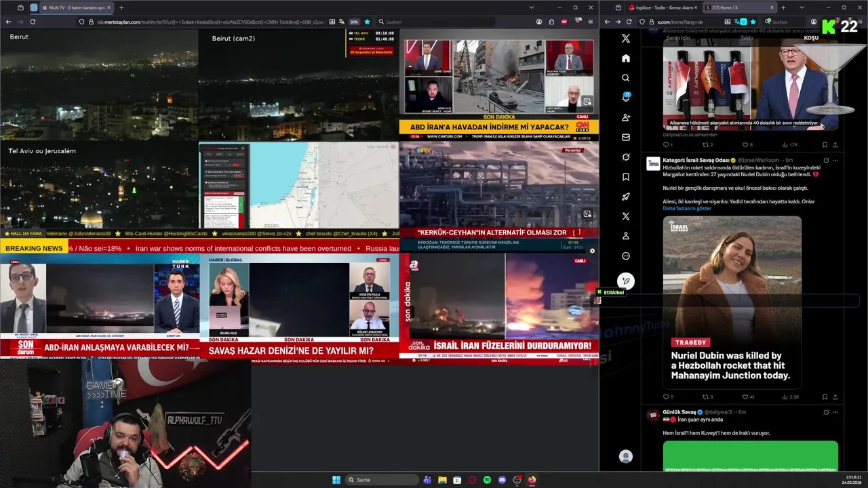Open X follow-people icon in sidebar
The image size is (868, 488).
tap(626, 117)
